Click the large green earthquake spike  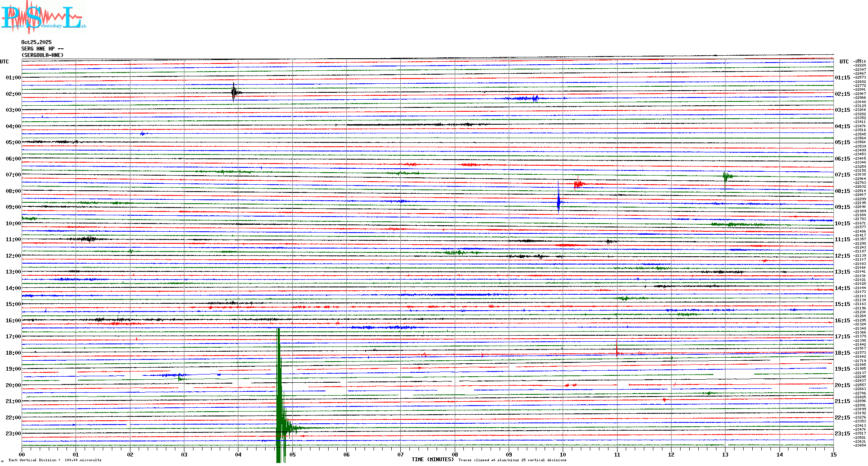coord(279,388)
